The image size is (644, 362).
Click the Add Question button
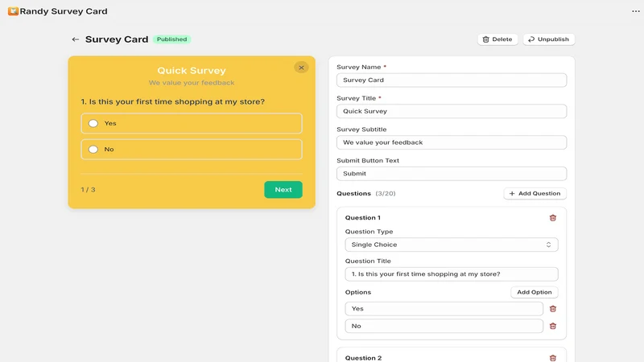(x=535, y=193)
